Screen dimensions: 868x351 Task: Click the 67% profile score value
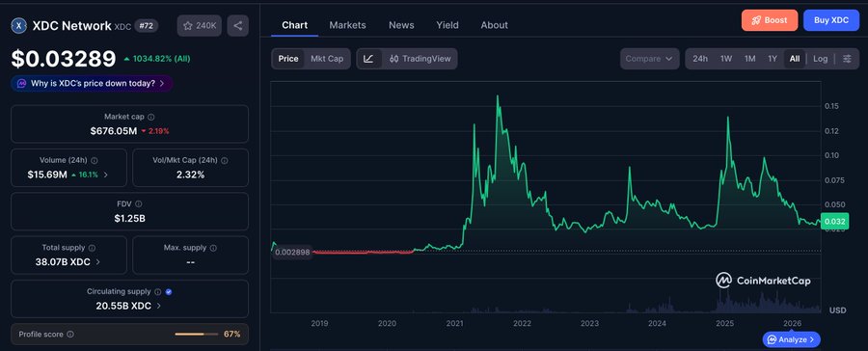[231, 335]
